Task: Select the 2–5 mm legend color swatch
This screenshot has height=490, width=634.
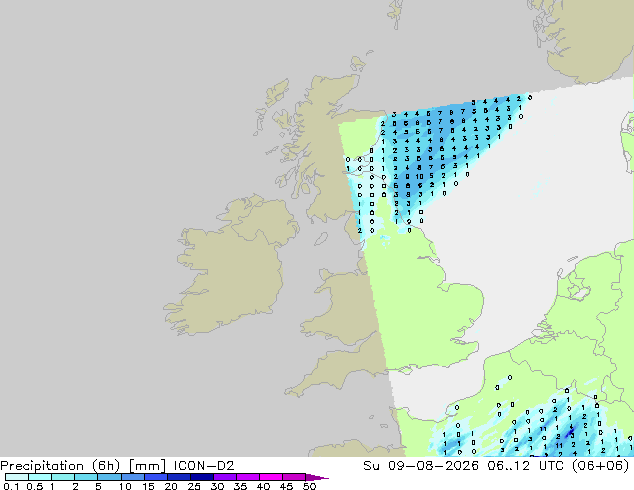Action: click(86, 477)
